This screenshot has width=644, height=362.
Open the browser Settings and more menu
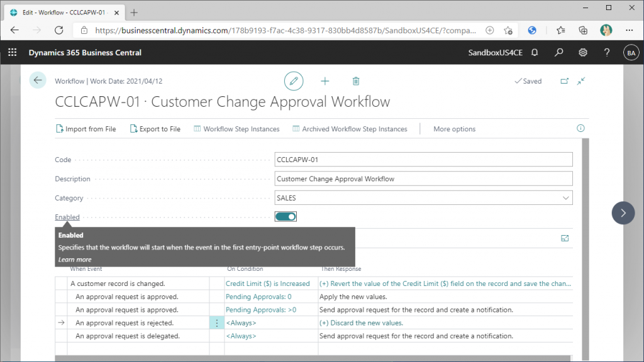coord(629,30)
